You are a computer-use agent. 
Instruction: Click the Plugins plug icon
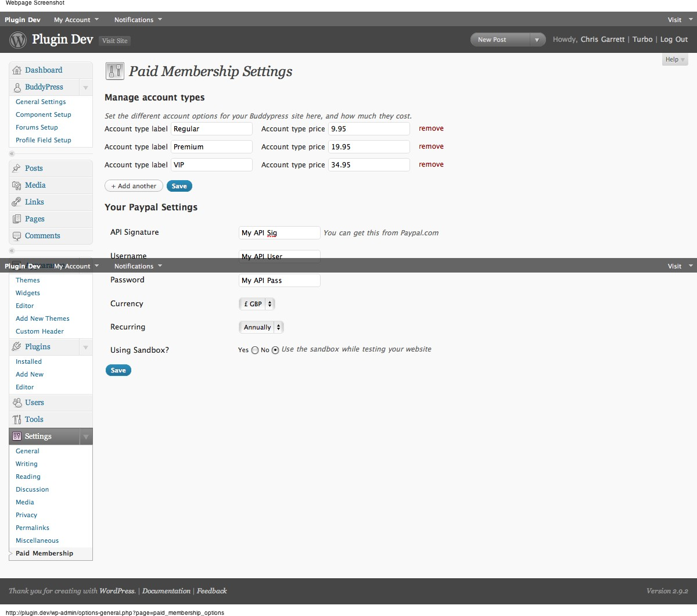pos(17,347)
